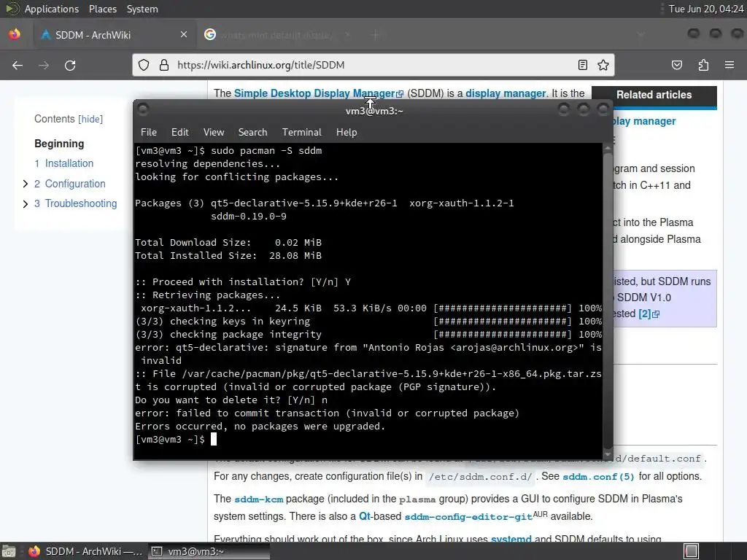
Task: Open the Places menu in top panel
Action: click(x=102, y=9)
